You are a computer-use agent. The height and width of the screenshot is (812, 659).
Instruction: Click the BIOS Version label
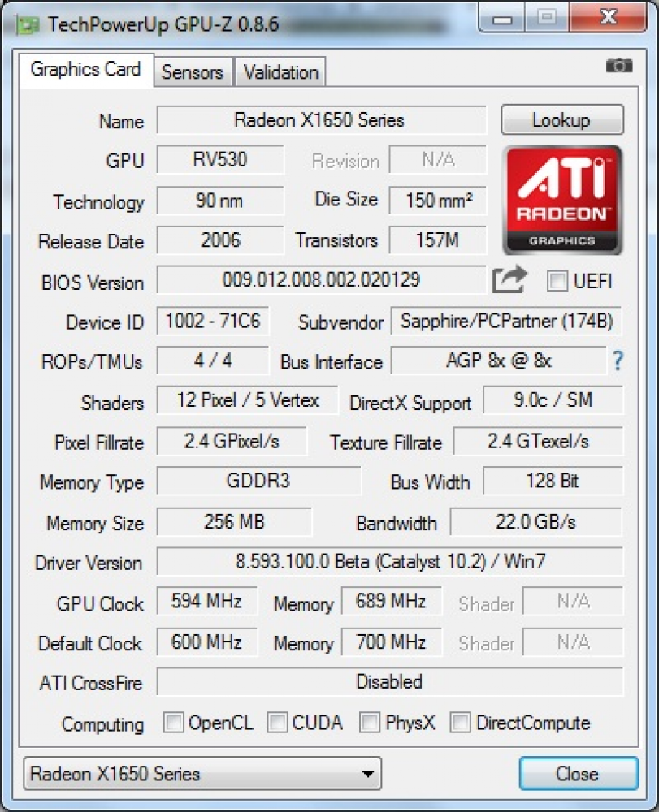(x=92, y=283)
